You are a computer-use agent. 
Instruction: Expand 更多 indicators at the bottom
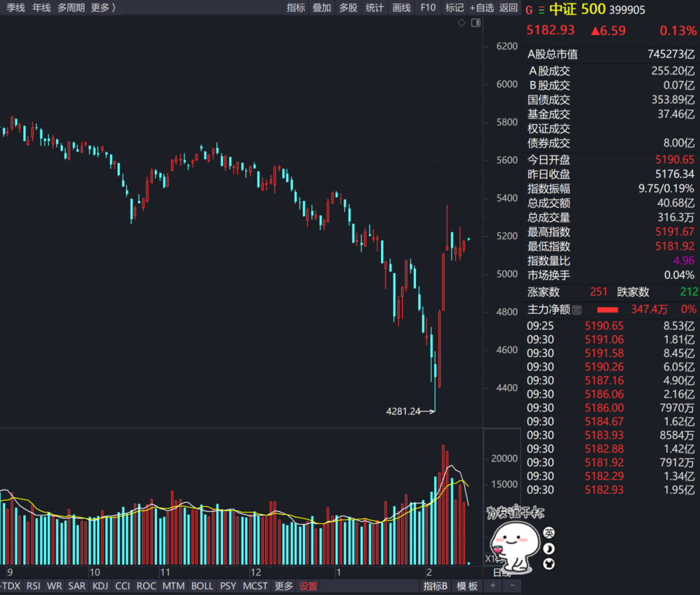[x=283, y=586]
